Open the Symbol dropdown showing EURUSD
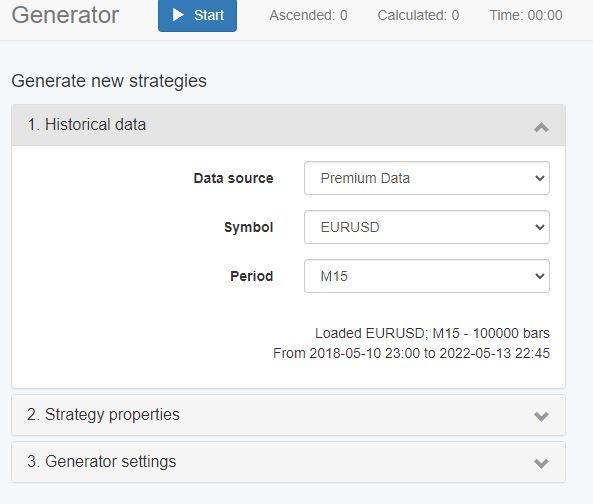 click(x=427, y=227)
